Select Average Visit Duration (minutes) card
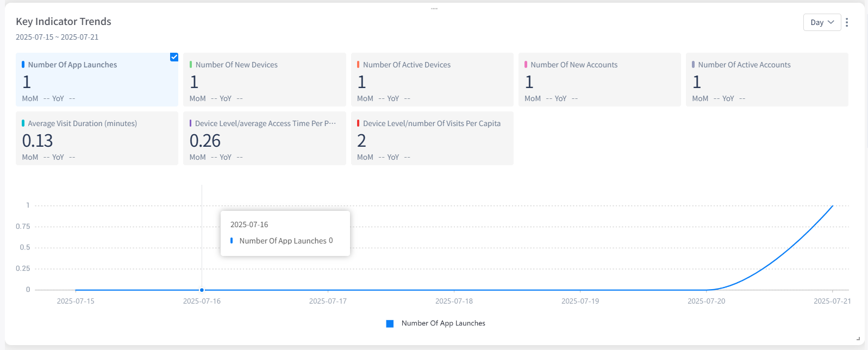868x350 pixels. pos(97,138)
